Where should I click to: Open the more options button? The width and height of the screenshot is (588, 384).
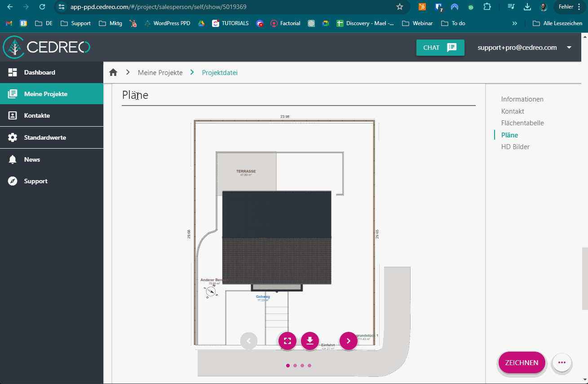pyautogui.click(x=561, y=362)
